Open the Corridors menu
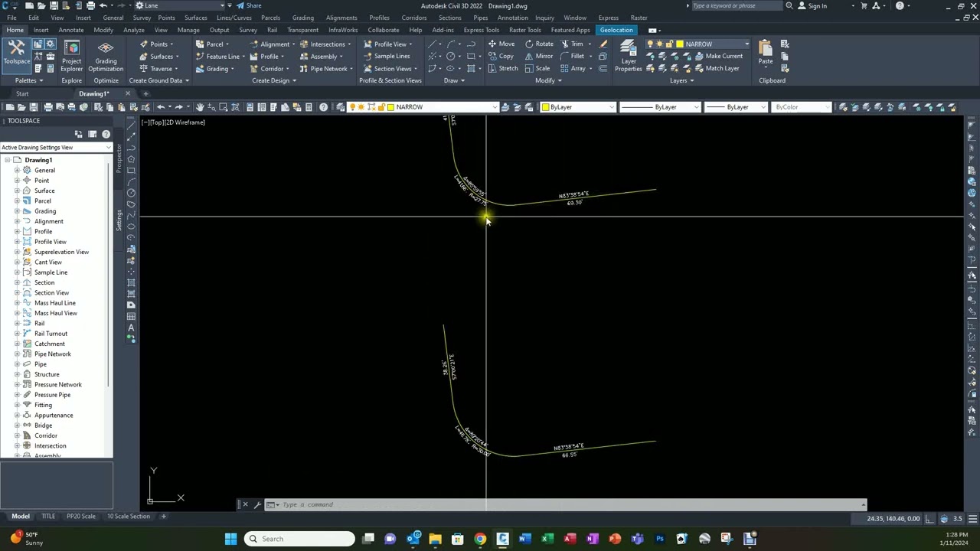The height and width of the screenshot is (551, 980). click(x=414, y=18)
